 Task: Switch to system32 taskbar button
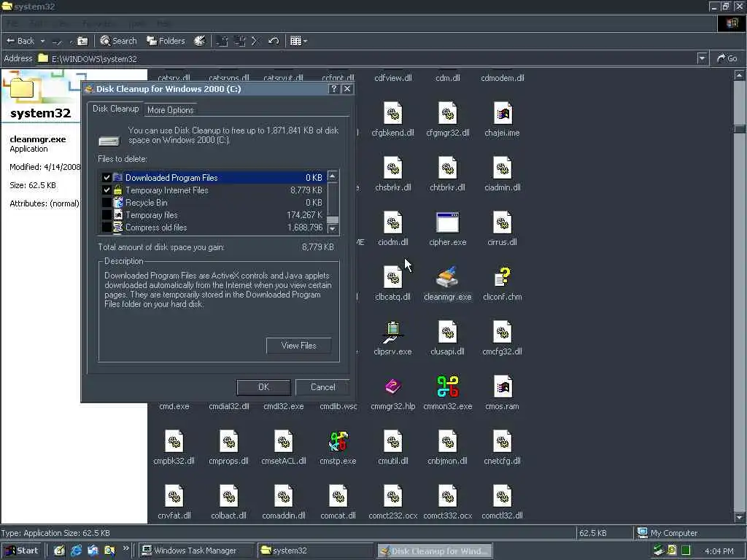[315, 551]
